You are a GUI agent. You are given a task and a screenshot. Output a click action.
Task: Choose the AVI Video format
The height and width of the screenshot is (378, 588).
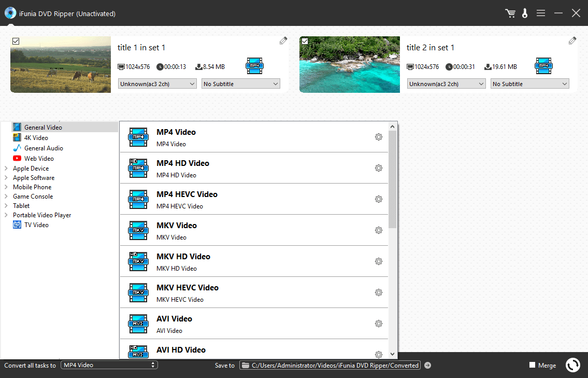174,319
